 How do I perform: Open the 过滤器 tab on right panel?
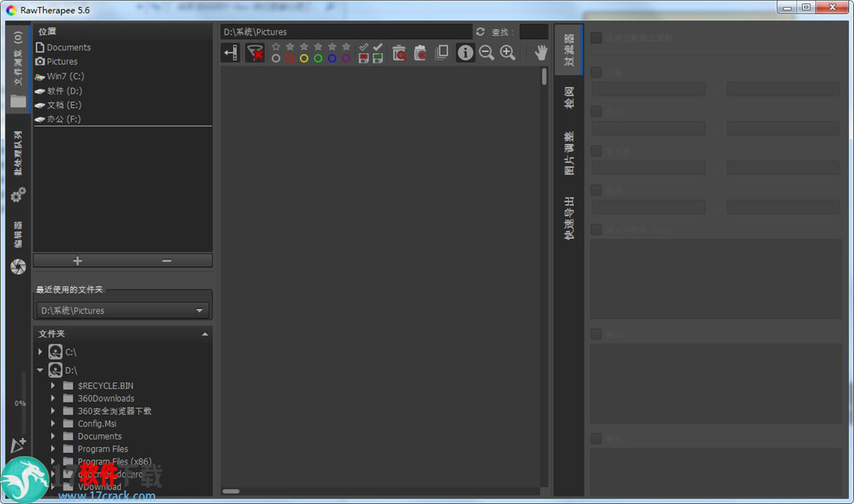click(x=569, y=50)
